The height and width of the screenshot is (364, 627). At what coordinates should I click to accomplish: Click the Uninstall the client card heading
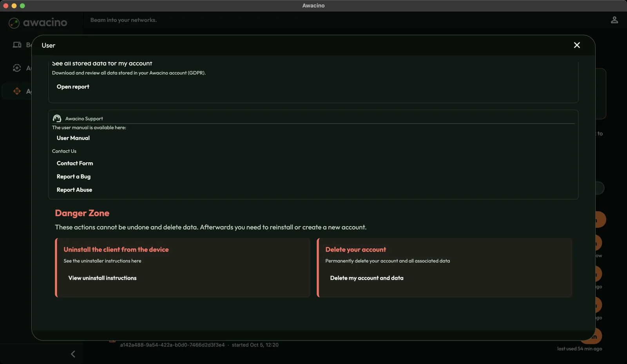point(116,249)
